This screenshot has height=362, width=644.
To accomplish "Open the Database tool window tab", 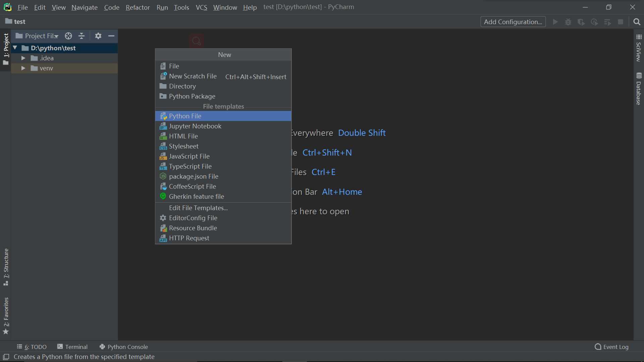I will coord(639,89).
